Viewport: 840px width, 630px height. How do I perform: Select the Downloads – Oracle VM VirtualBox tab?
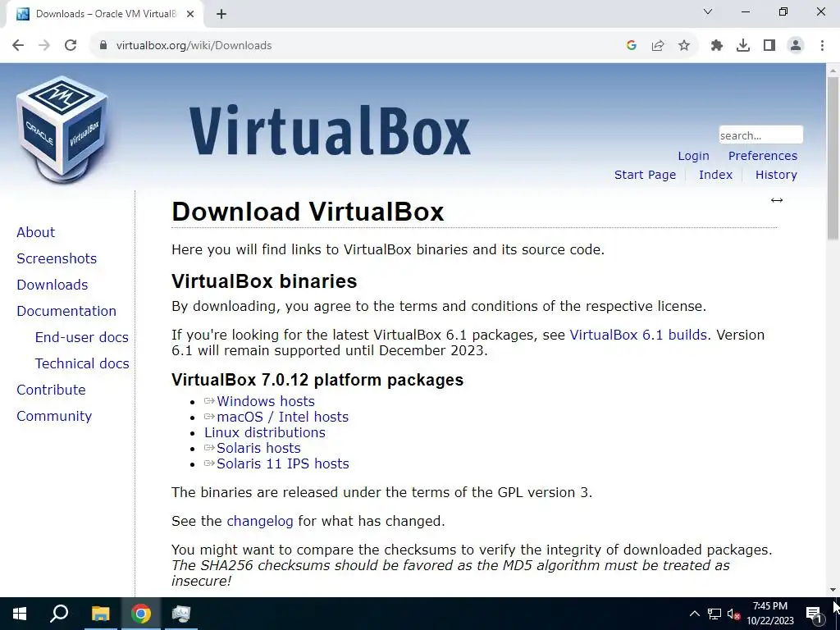[x=104, y=14]
